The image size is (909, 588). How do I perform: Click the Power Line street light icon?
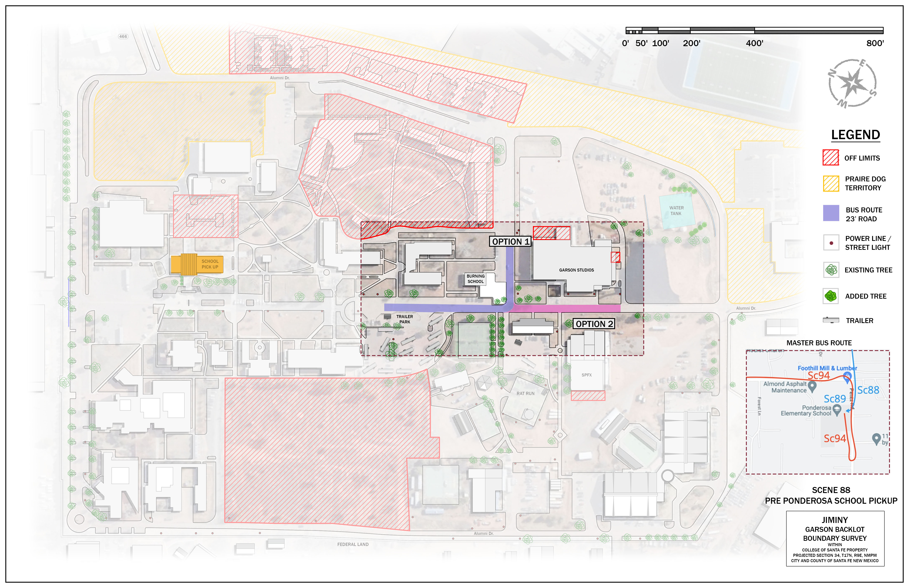point(831,243)
